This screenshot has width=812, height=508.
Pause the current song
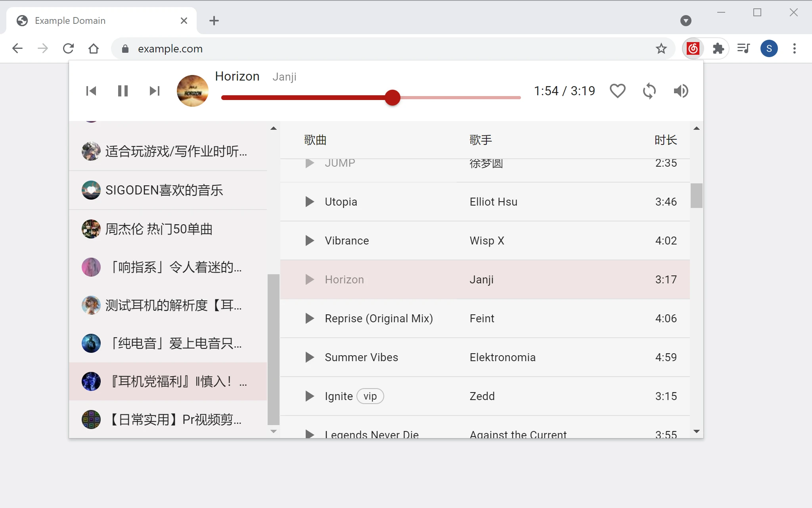pos(123,91)
